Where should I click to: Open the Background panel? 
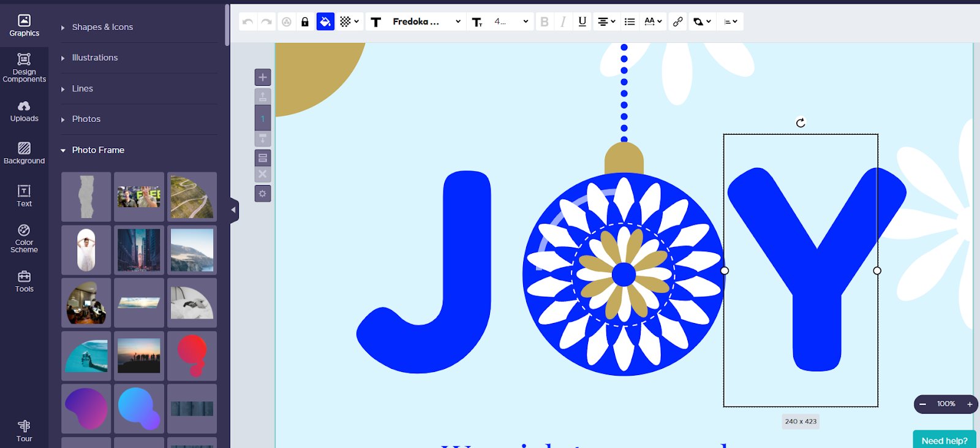(x=24, y=153)
